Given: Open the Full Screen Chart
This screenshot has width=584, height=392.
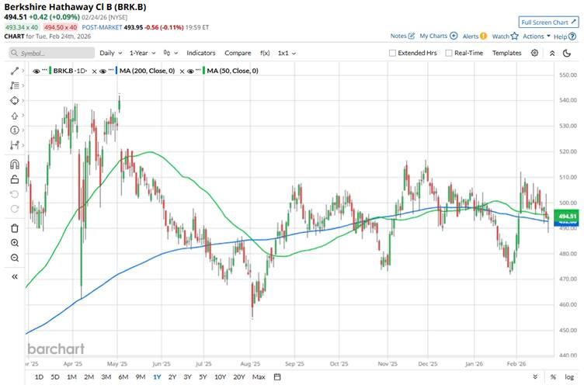Looking at the screenshot, I should [548, 22].
